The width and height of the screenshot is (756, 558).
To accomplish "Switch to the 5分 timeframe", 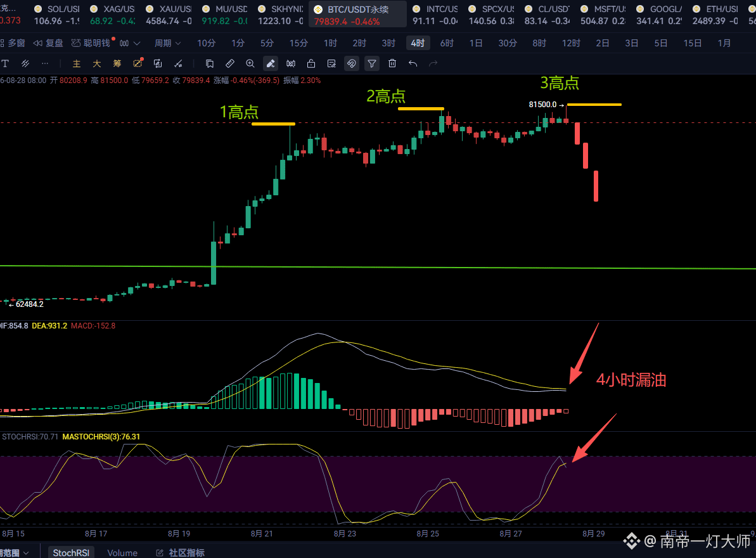I will tap(267, 43).
